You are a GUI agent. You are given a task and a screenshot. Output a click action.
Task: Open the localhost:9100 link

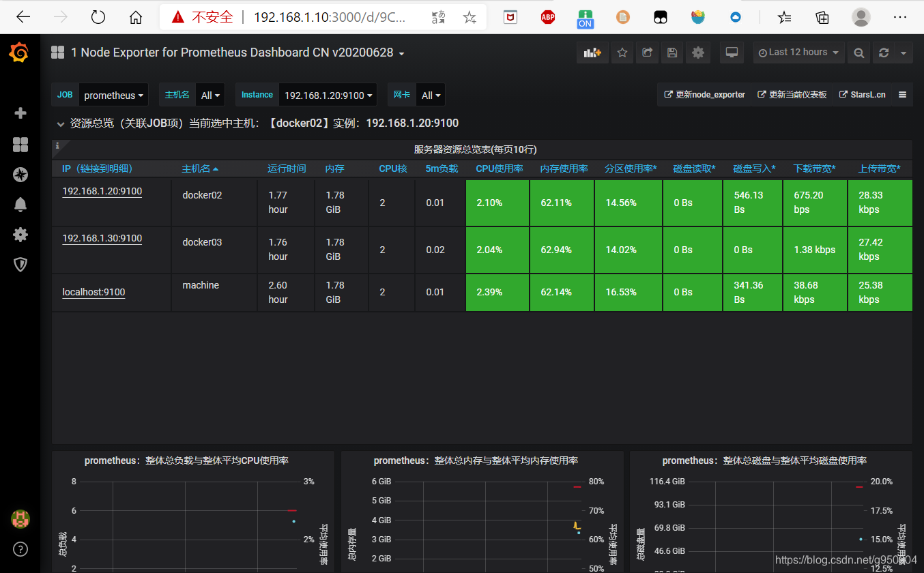click(x=93, y=293)
